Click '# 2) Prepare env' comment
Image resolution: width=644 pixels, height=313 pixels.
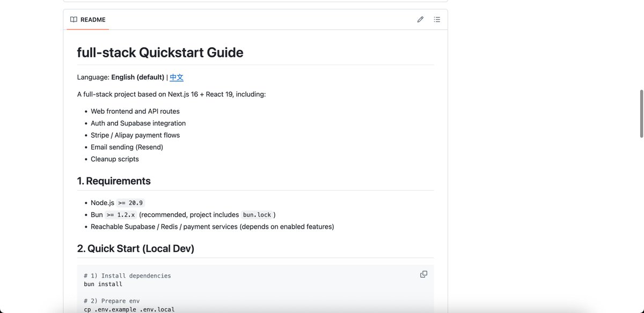[x=112, y=301]
